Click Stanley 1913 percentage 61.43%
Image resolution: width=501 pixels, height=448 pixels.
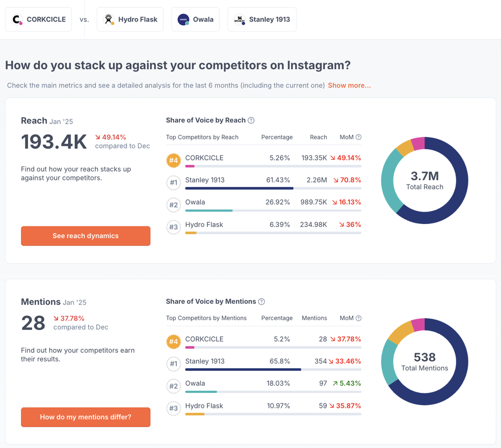(278, 180)
